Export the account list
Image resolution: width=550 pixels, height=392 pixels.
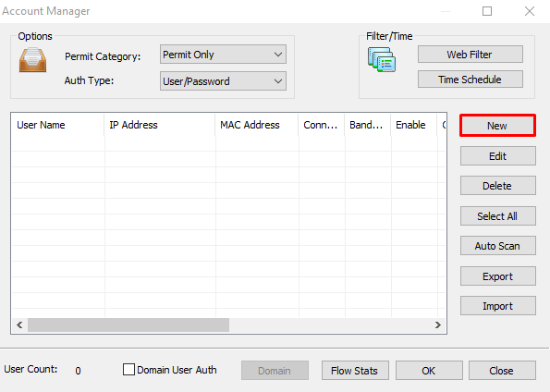[497, 276]
